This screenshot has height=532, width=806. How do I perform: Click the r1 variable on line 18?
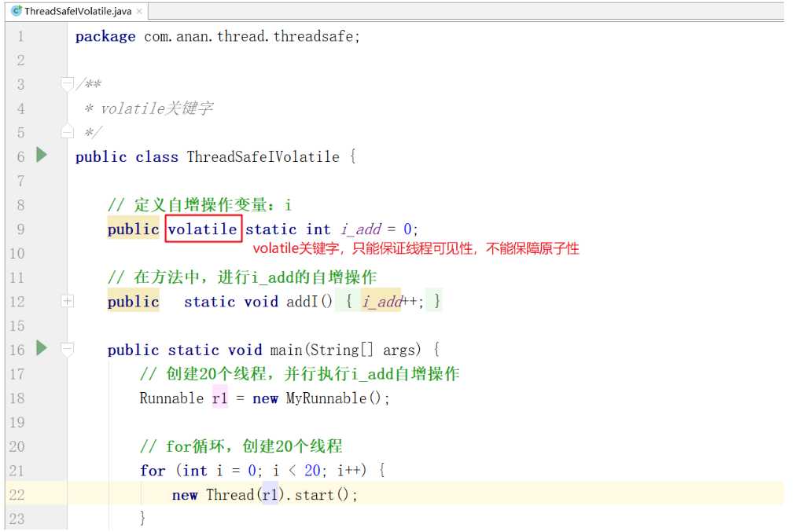click(219, 398)
